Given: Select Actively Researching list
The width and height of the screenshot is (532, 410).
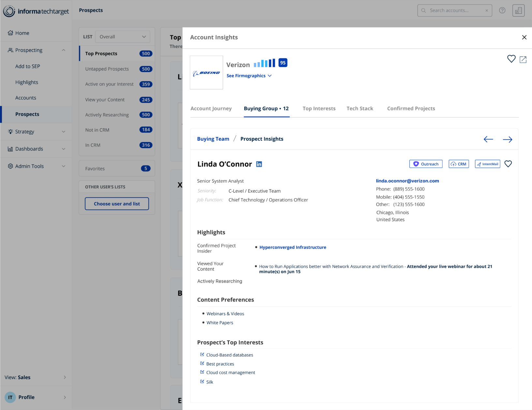Looking at the screenshot, I should 117,115.
